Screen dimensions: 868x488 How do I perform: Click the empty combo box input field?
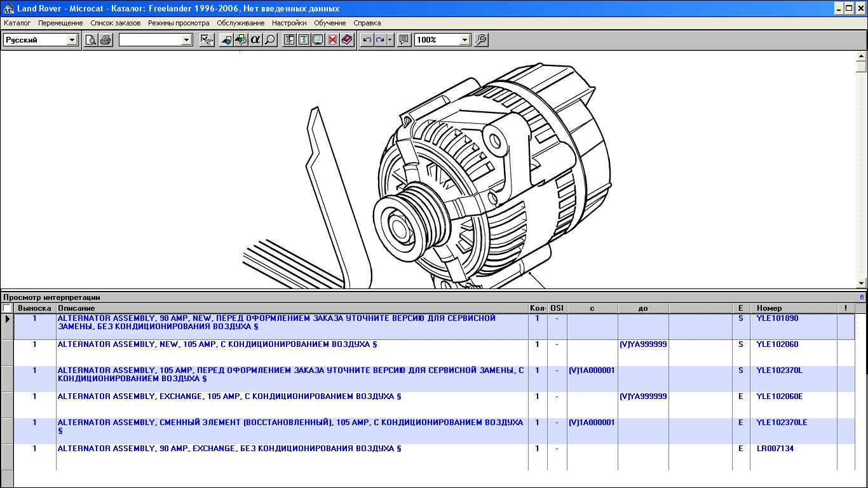click(150, 40)
